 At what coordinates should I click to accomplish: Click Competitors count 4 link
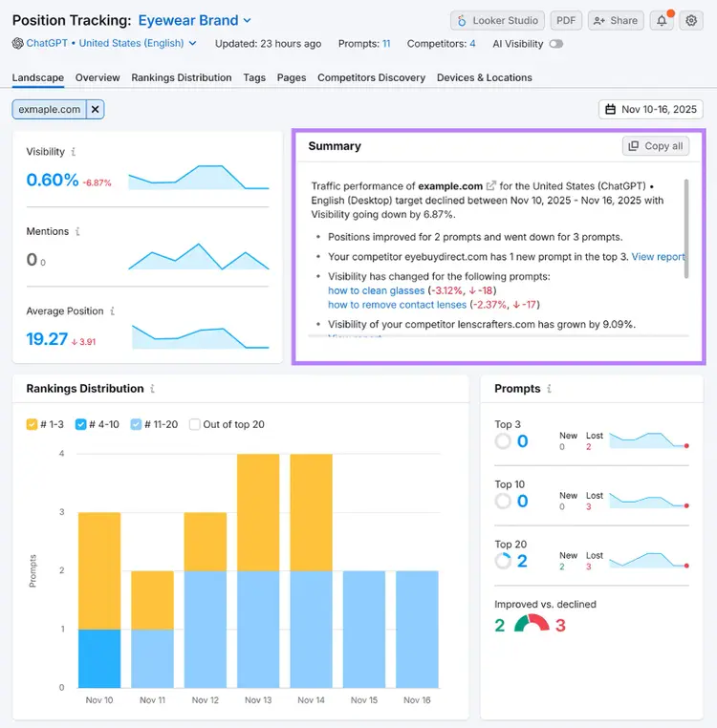pos(472,44)
